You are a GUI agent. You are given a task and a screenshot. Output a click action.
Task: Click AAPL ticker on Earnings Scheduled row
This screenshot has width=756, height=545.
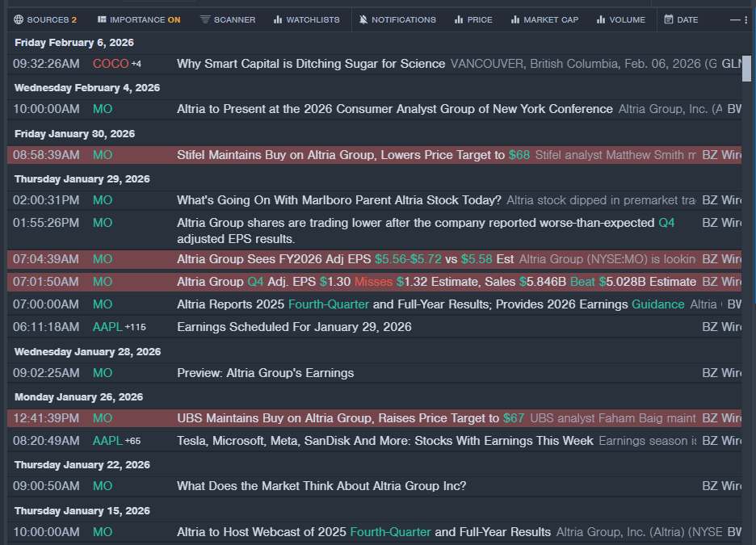pyautogui.click(x=107, y=327)
